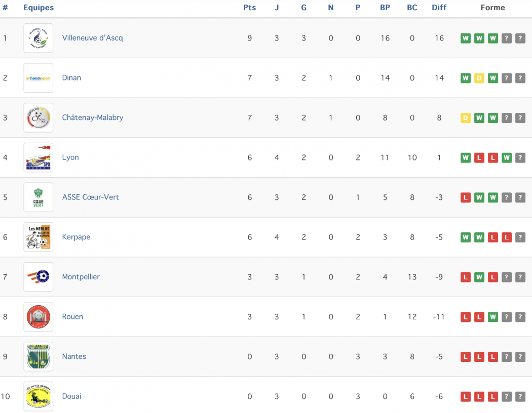Viewport: 532px width, 413px height.
Task: Click the Equipes column header
Action: click(x=39, y=8)
